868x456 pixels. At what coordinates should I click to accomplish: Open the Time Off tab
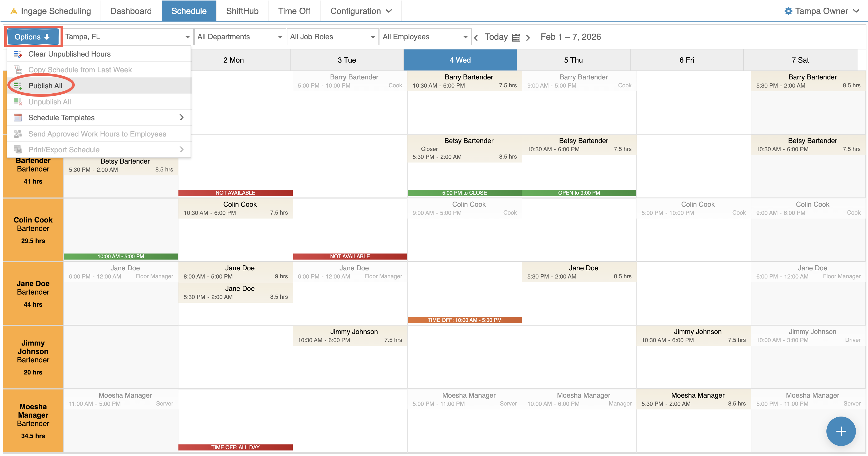point(294,11)
